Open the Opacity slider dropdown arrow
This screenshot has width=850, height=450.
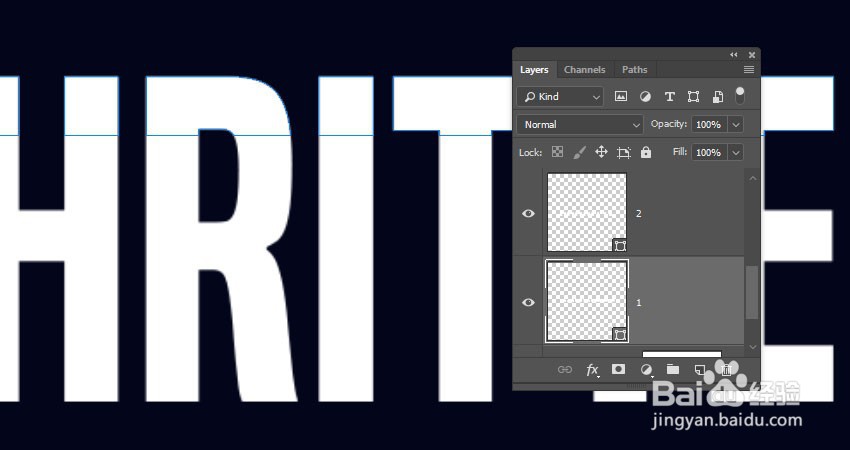(x=736, y=125)
